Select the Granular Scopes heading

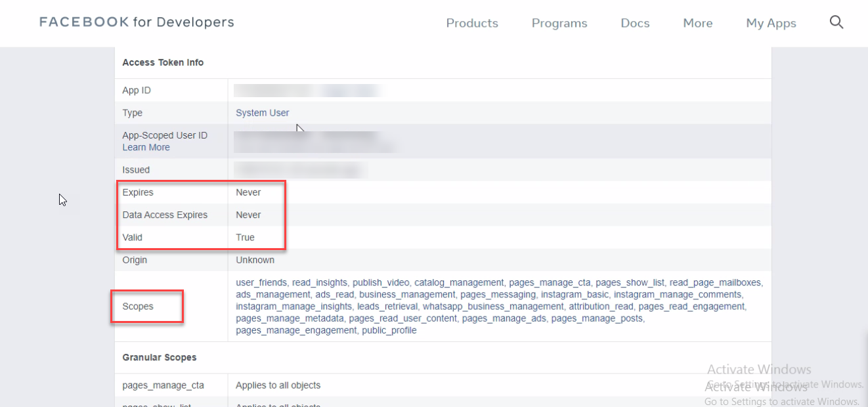[x=160, y=358]
